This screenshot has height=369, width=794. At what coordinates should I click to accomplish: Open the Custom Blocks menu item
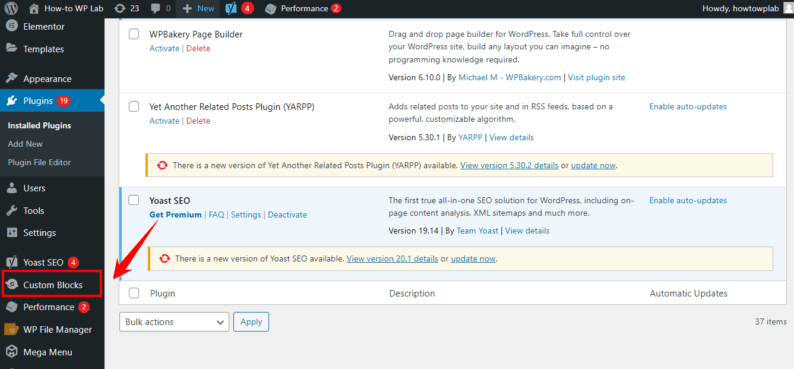52,285
